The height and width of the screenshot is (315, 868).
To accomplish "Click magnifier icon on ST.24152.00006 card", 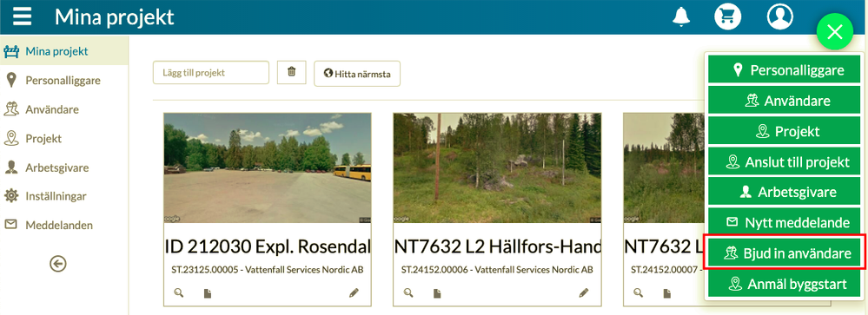I will (x=408, y=293).
